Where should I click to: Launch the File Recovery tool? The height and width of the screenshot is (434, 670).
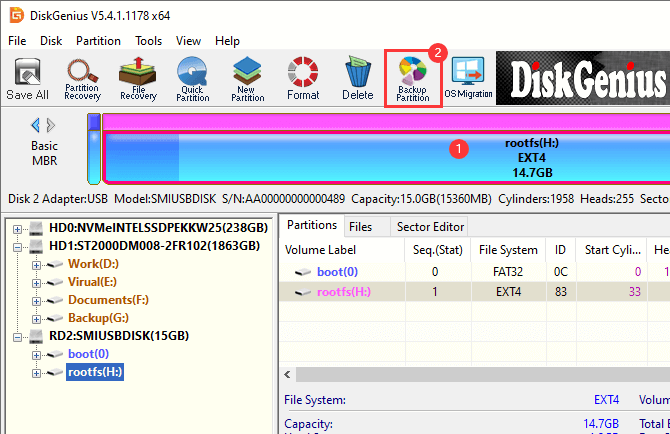(x=138, y=78)
